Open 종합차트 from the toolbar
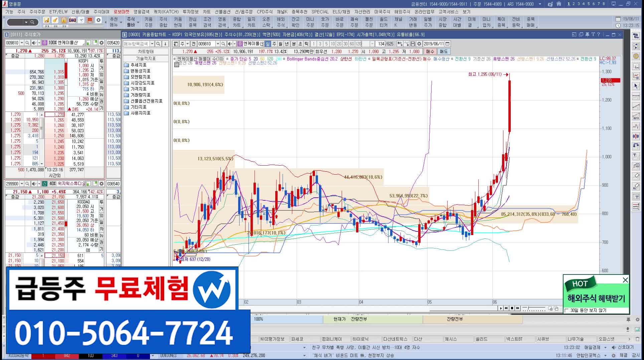This screenshot has height=360, width=644. click(x=236, y=22)
